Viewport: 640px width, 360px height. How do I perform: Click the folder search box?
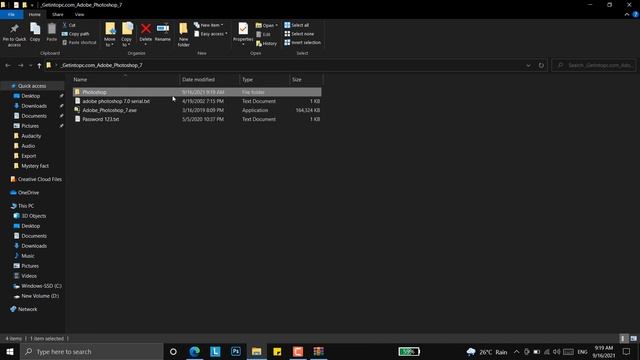[x=594, y=65]
